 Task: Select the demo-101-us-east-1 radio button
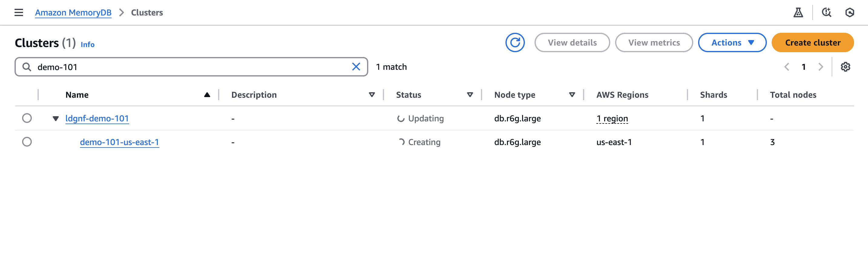[27, 142]
